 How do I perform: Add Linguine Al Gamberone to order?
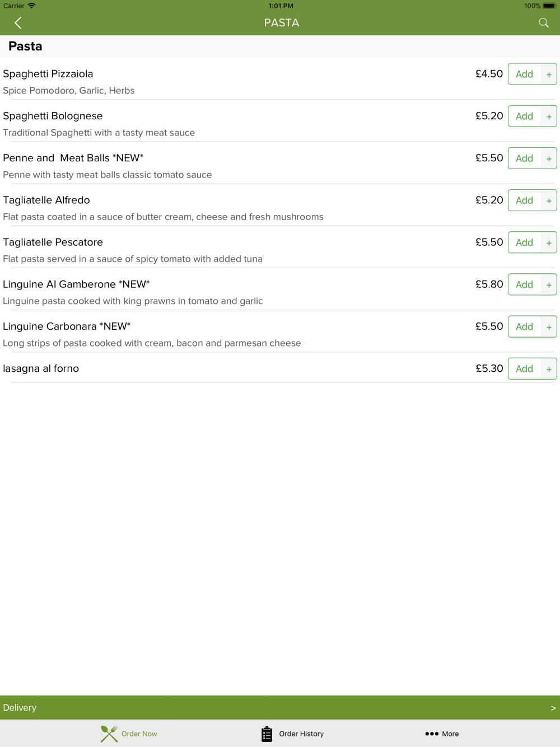click(x=524, y=284)
